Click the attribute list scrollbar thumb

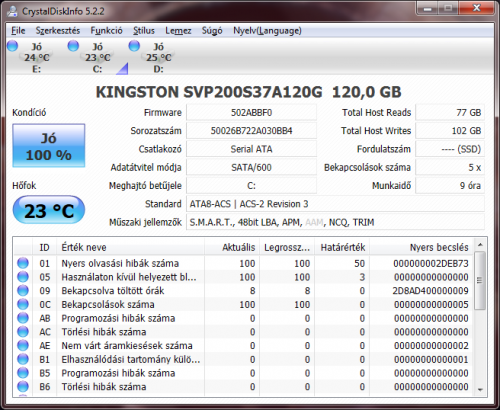coord(480,281)
